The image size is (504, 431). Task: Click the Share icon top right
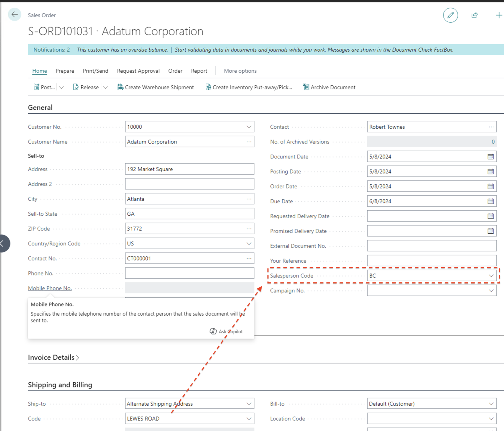[x=474, y=15]
